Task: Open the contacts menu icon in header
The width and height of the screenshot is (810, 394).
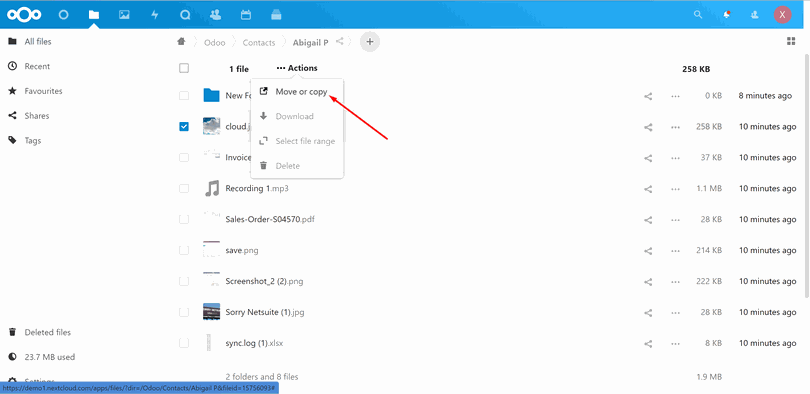Action: (x=755, y=15)
